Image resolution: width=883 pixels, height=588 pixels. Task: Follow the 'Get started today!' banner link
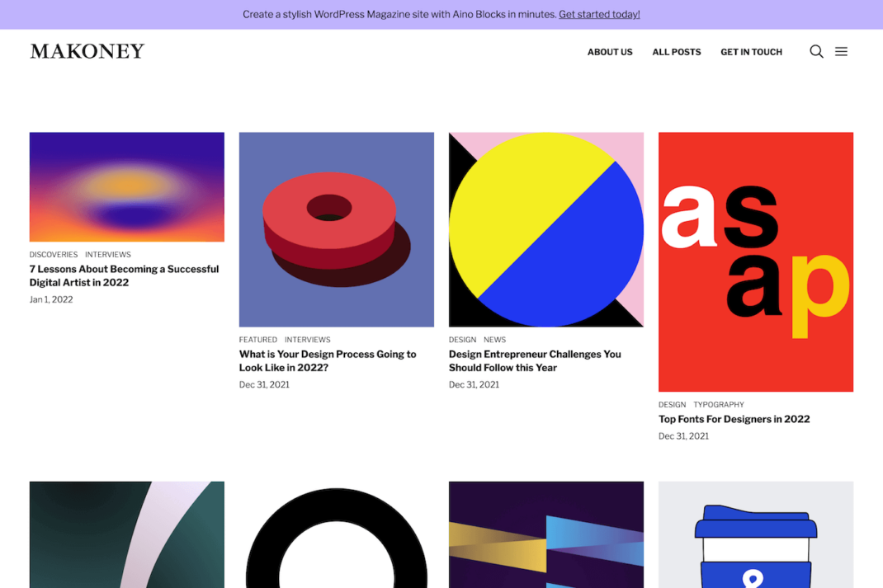[x=598, y=14]
